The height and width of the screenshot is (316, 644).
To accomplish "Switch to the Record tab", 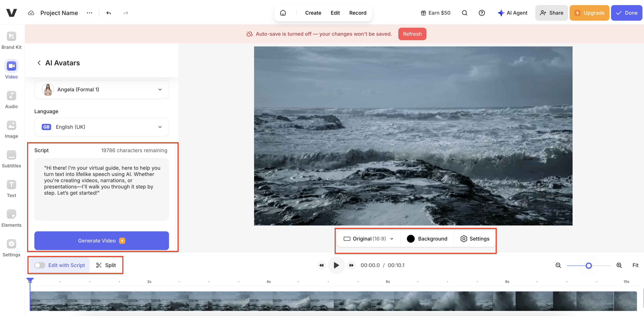I will pos(358,13).
